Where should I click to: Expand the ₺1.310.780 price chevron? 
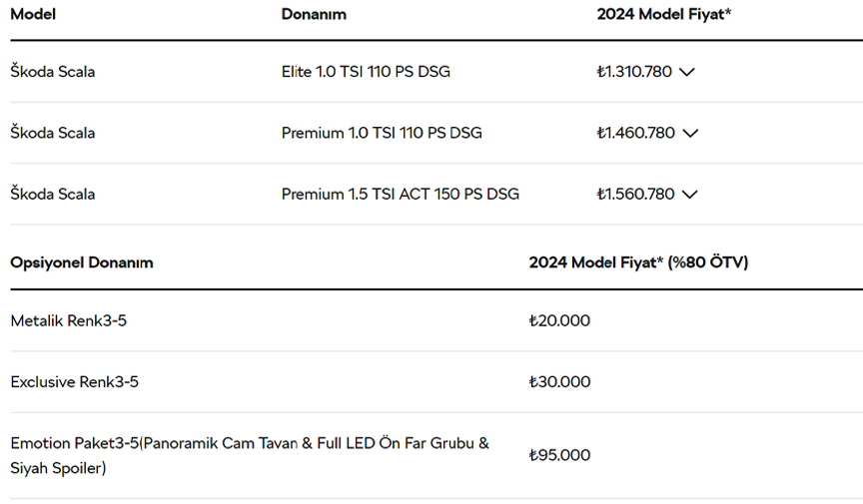coord(687,72)
